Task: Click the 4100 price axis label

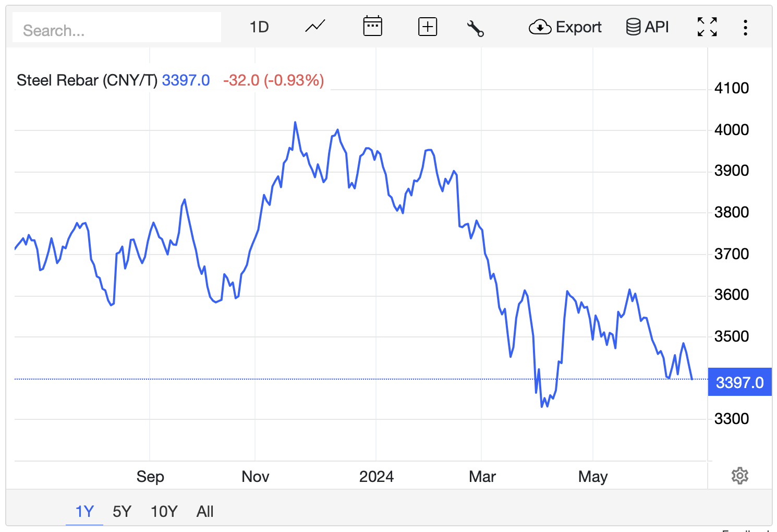Action: pyautogui.click(x=731, y=88)
